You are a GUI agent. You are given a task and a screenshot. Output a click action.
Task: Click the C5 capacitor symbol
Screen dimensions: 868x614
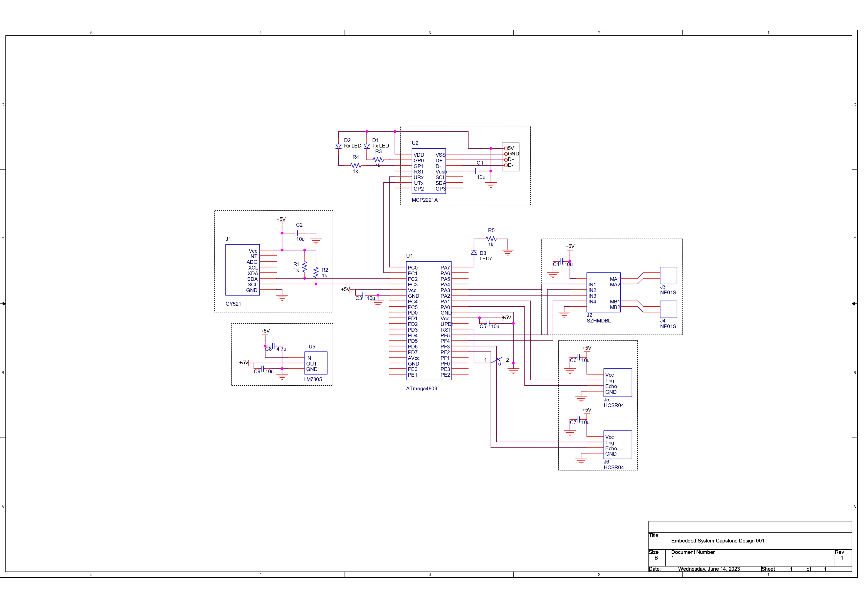tap(488, 323)
